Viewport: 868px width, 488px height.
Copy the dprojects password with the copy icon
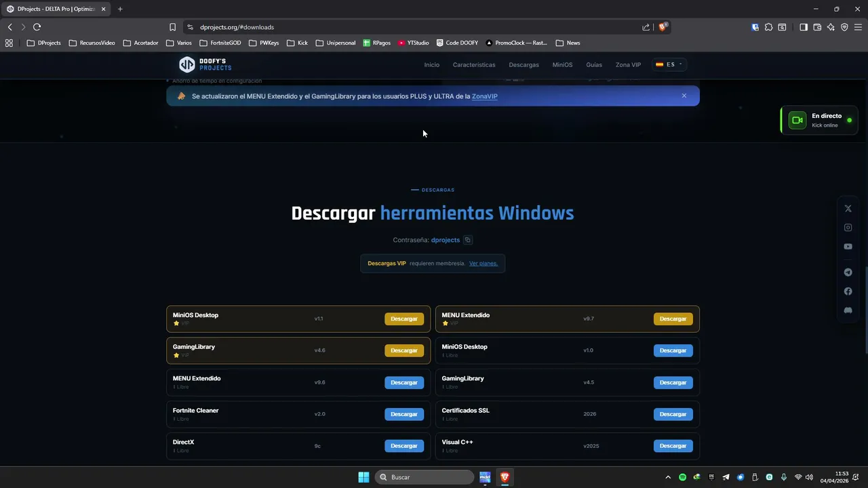467,240
